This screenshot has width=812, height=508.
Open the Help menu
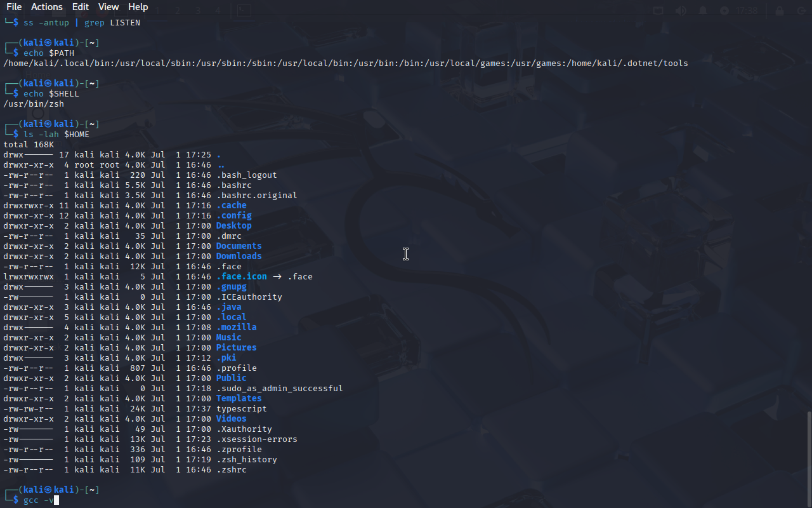pyautogui.click(x=138, y=7)
